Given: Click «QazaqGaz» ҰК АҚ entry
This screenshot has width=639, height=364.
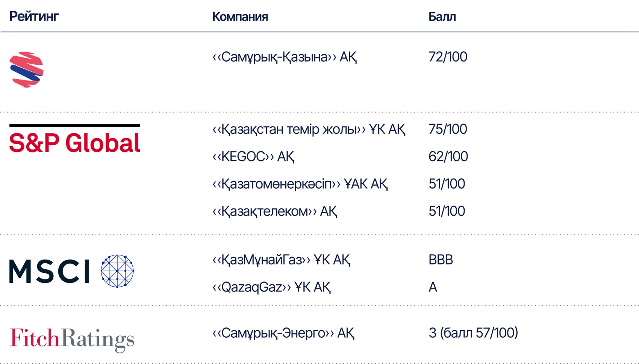Looking at the screenshot, I should [x=271, y=287].
